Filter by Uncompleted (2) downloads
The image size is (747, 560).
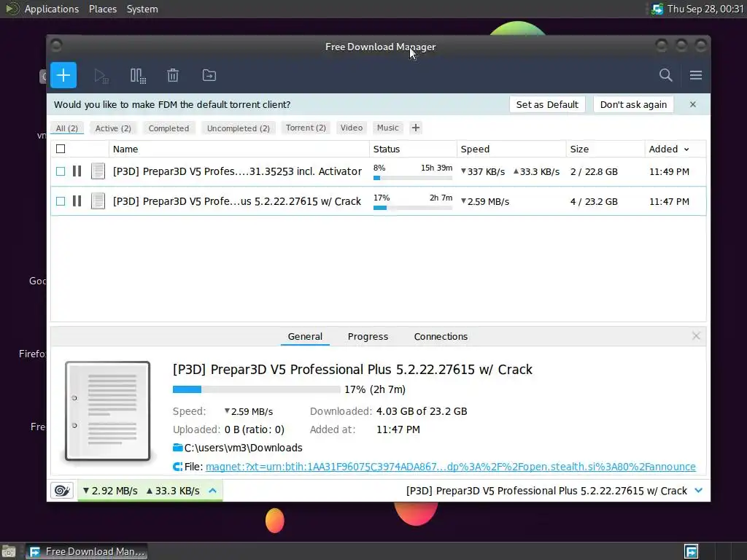tap(239, 128)
